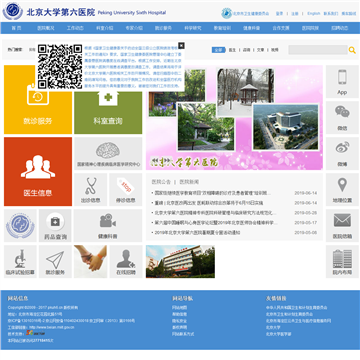
Task: Switch to the 医院新闻 tab
Action: point(189,182)
